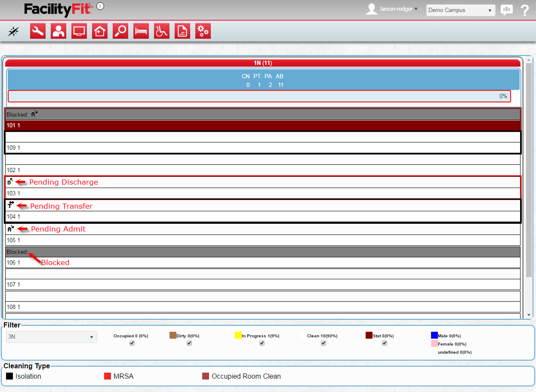Expand the larson-rodger user menu
Image resolution: width=536 pixels, height=392 pixels.
coord(398,9)
